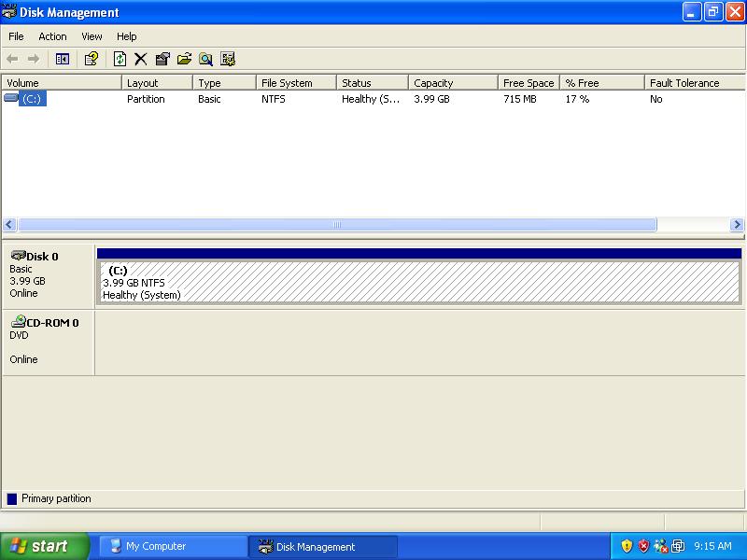Sort by the Capacity column header

coord(453,83)
